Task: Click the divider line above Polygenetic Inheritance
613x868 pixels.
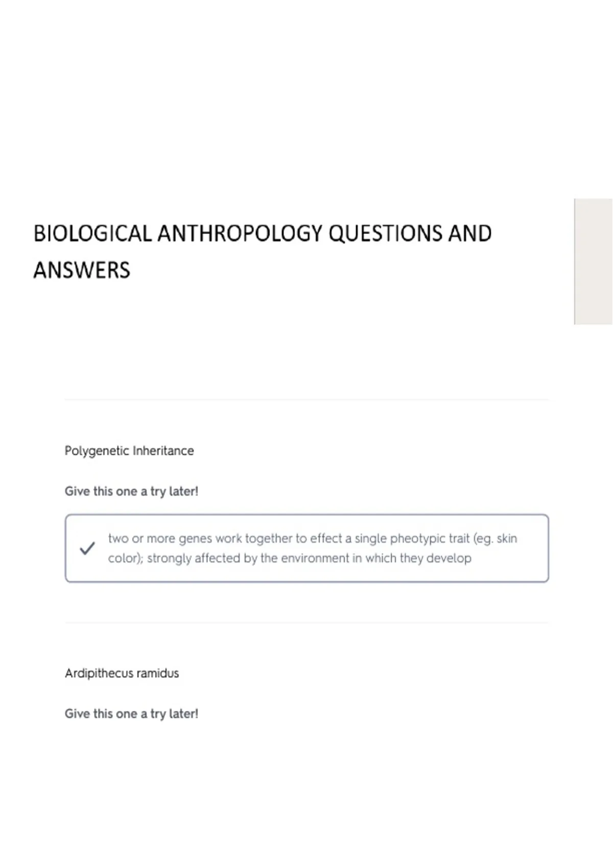Action: (307, 400)
